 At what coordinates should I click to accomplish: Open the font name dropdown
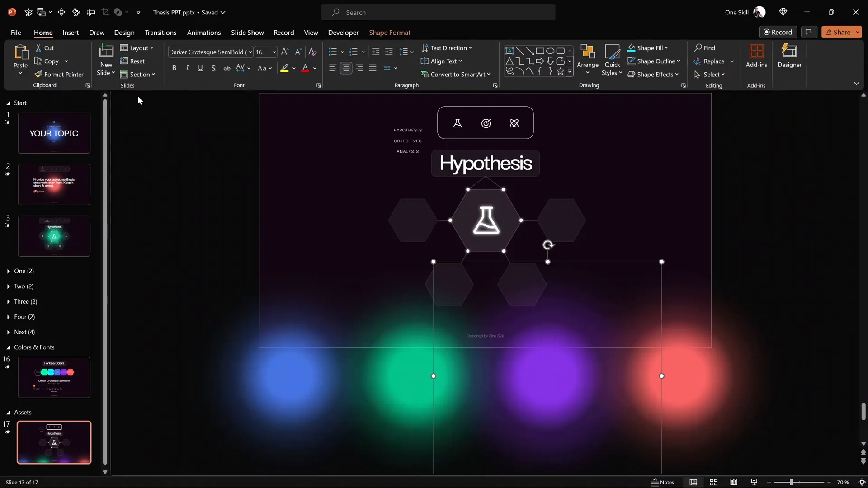click(x=250, y=52)
